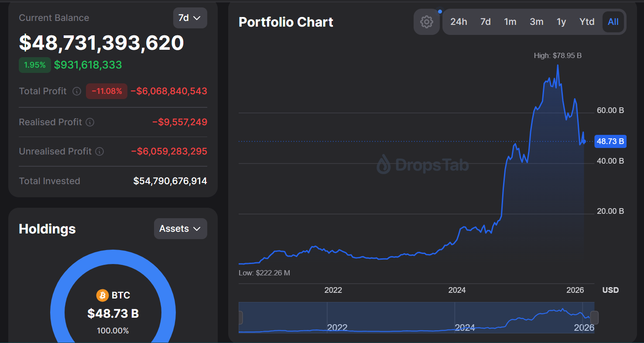
Task: Enable the 1m time range
Action: coord(510,21)
